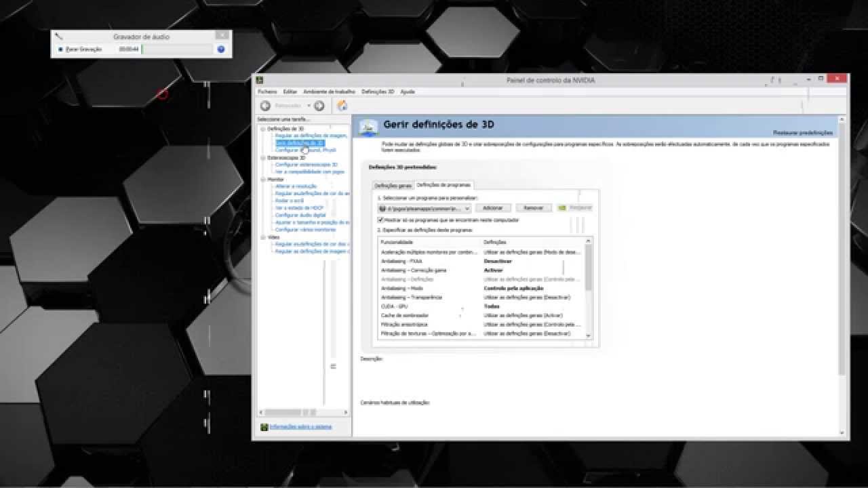Open the Retroceder history dropdown arrow
The image size is (868, 488).
(x=309, y=106)
